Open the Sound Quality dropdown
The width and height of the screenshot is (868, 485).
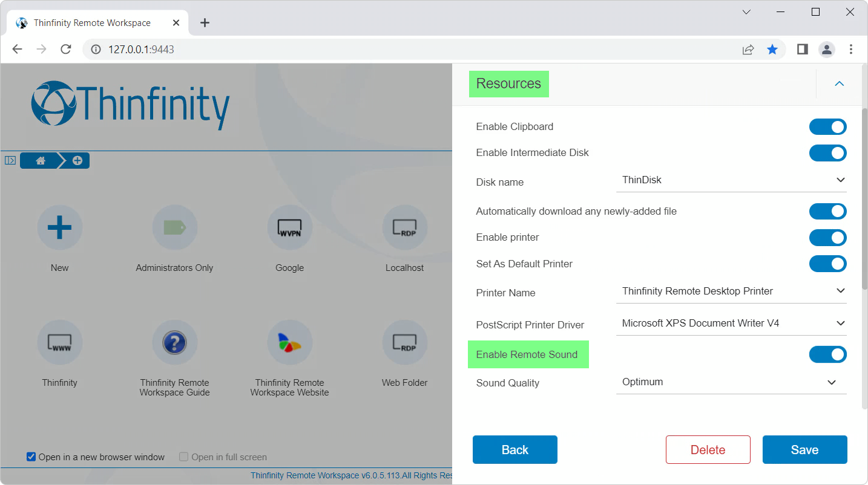(x=731, y=382)
